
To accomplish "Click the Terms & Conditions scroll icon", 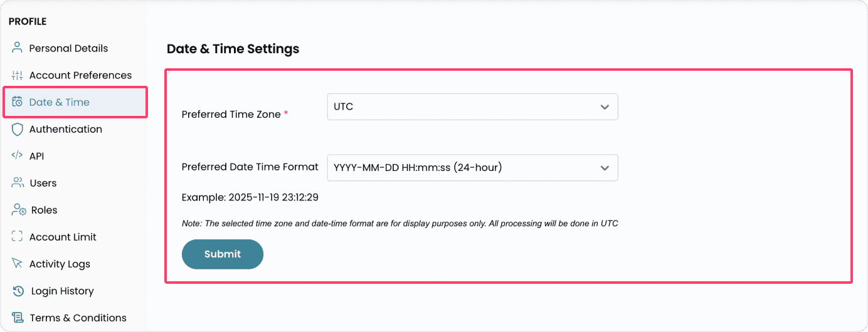I will [x=18, y=318].
